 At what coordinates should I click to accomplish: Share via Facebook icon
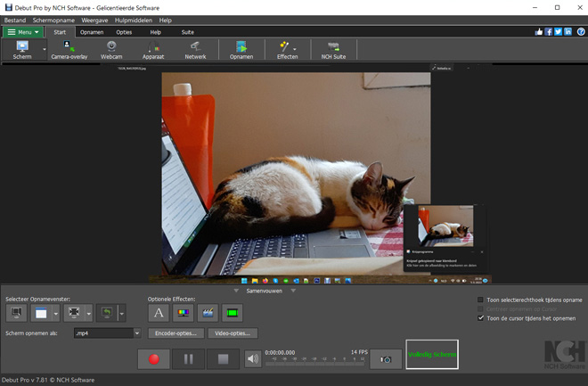tap(549, 32)
